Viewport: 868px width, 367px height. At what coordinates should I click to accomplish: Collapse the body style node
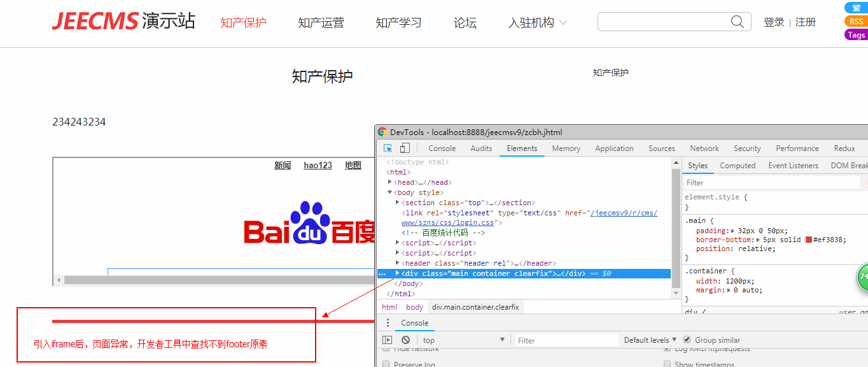(x=390, y=192)
